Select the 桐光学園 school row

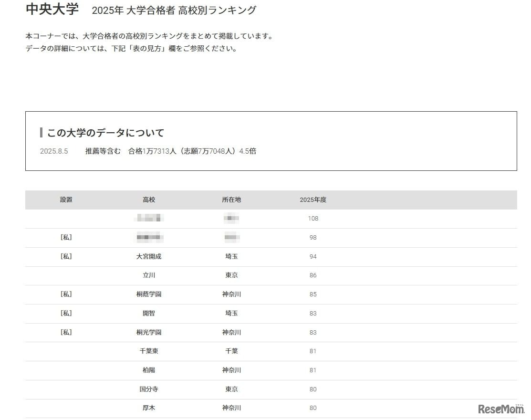click(x=149, y=332)
